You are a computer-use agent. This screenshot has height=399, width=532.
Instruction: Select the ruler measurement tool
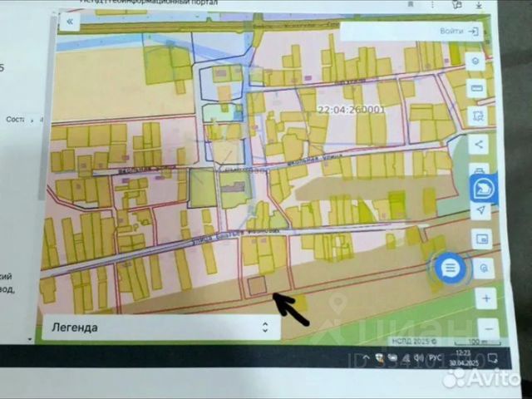coord(476,89)
